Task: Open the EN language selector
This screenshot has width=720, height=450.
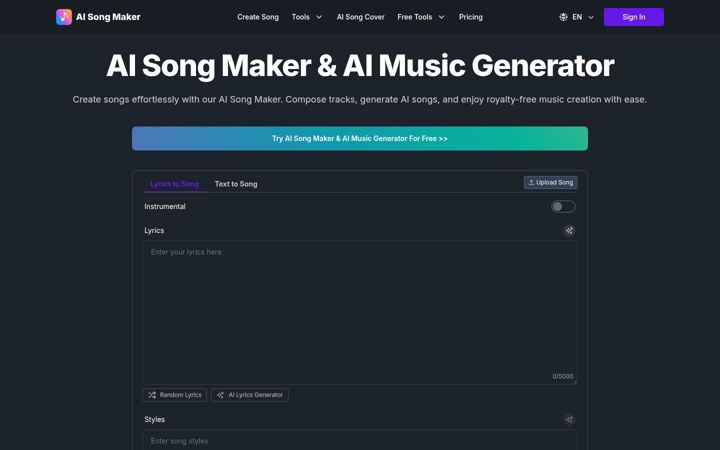Action: click(x=577, y=17)
